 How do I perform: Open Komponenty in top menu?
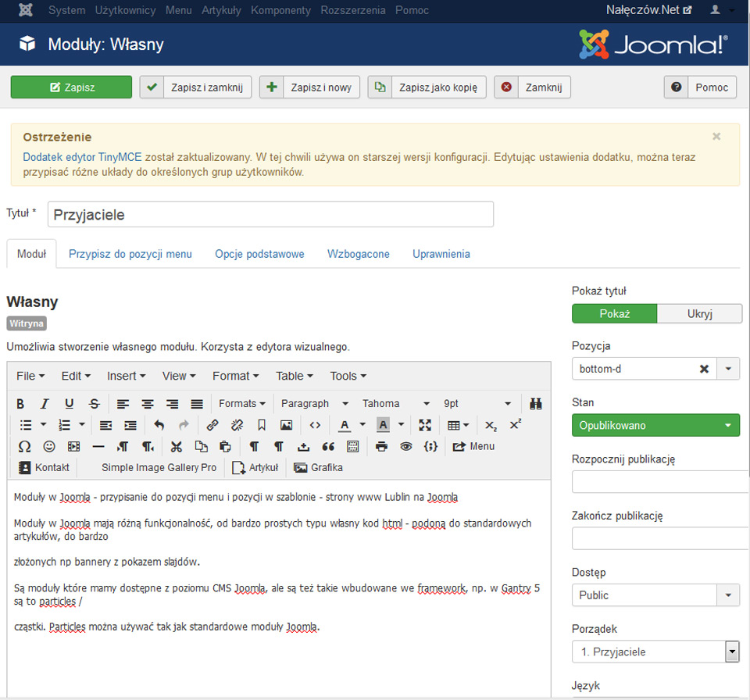[x=280, y=10]
